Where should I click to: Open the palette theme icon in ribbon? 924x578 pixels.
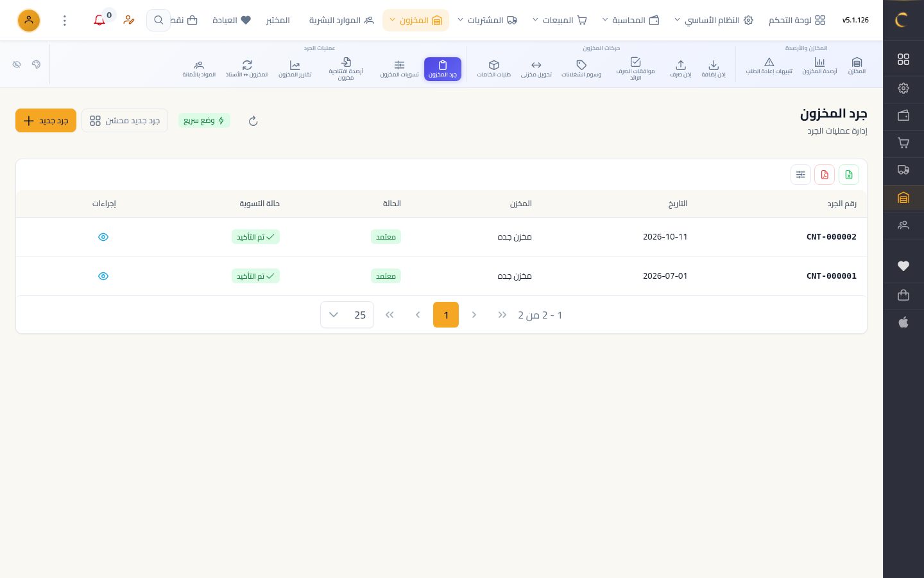click(x=36, y=64)
